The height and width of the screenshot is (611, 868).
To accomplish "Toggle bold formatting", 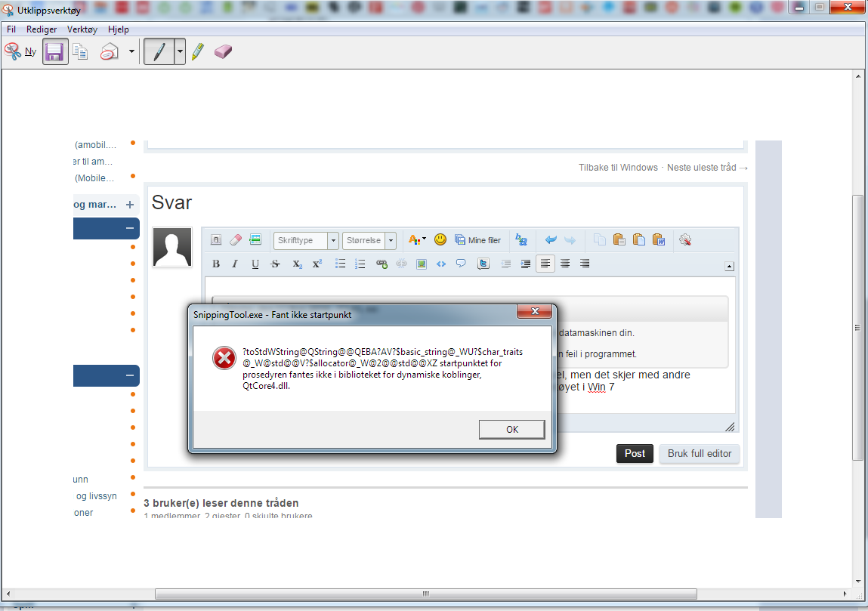I will click(x=216, y=264).
